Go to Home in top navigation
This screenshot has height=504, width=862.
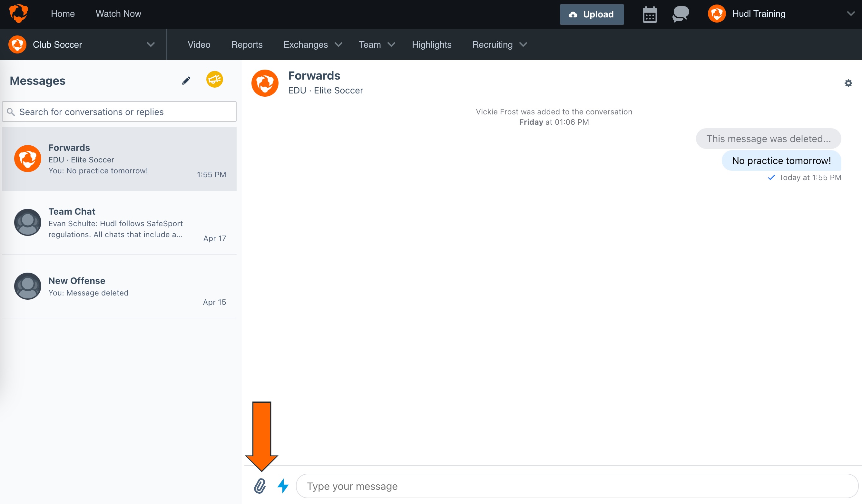click(63, 14)
